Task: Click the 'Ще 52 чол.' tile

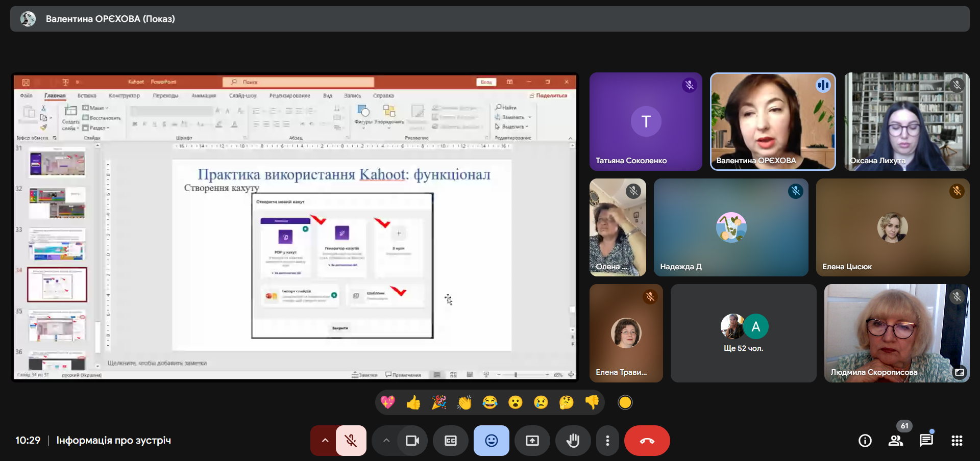Action: point(743,334)
